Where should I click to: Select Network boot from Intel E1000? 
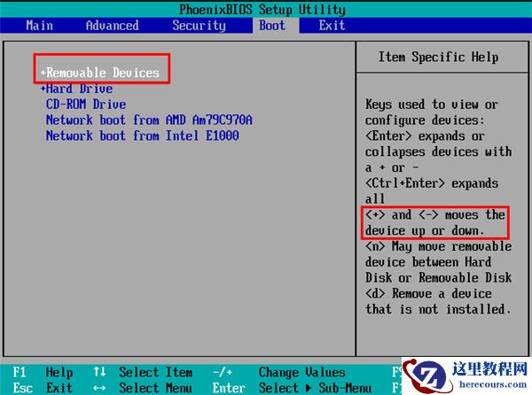(x=142, y=136)
